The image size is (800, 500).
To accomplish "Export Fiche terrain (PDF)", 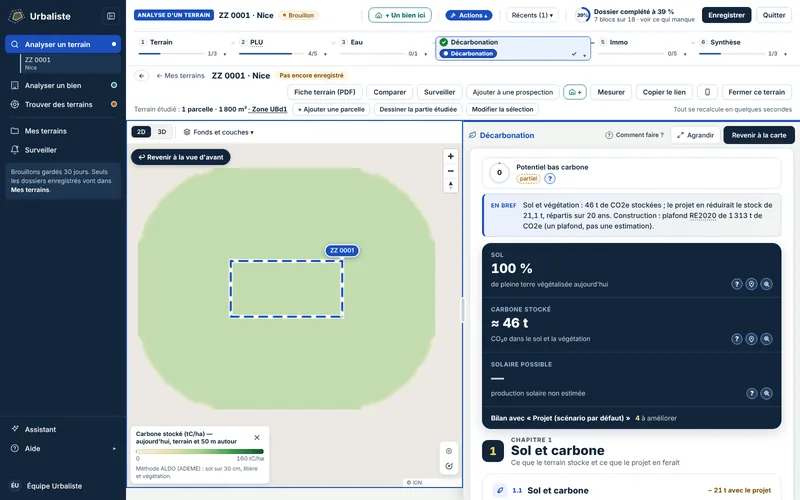I will [325, 92].
